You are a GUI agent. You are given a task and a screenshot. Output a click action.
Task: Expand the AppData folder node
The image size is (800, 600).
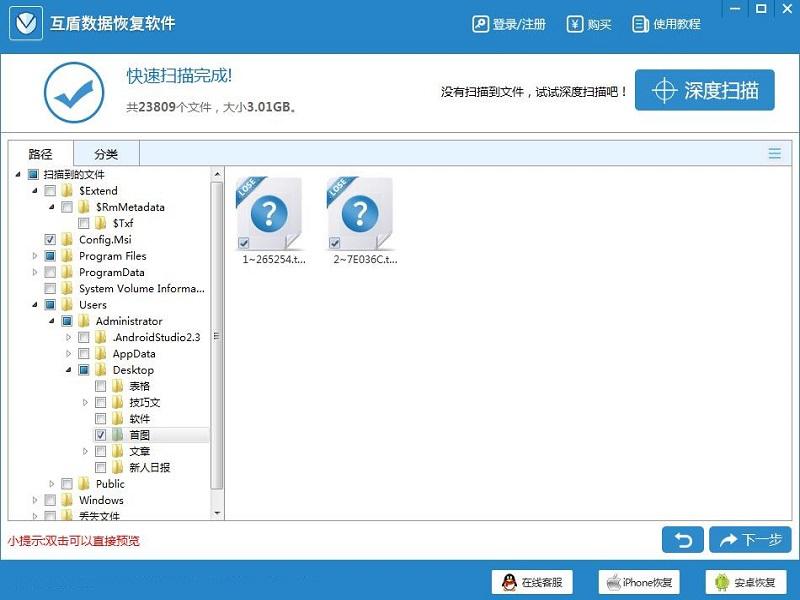tap(69, 354)
